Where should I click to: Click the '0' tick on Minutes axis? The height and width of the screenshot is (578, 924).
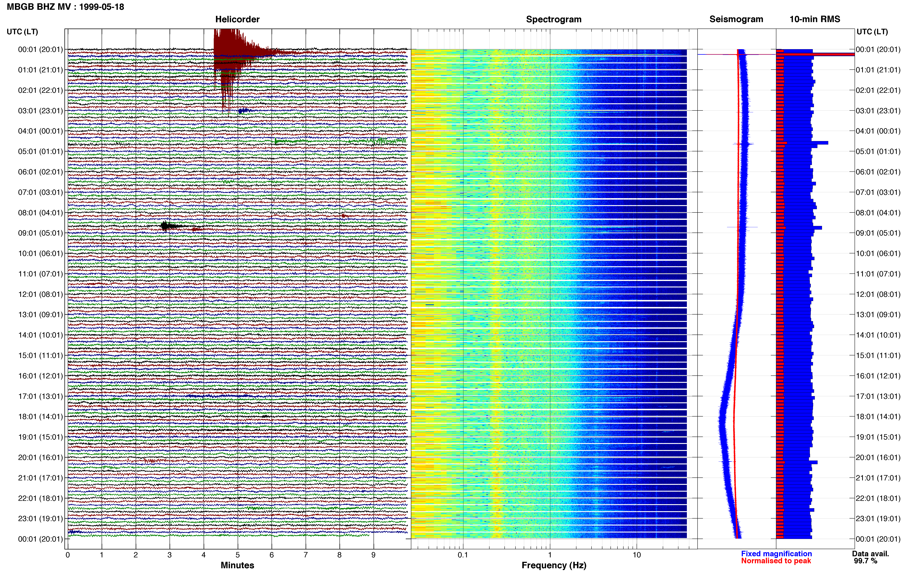[68, 555]
